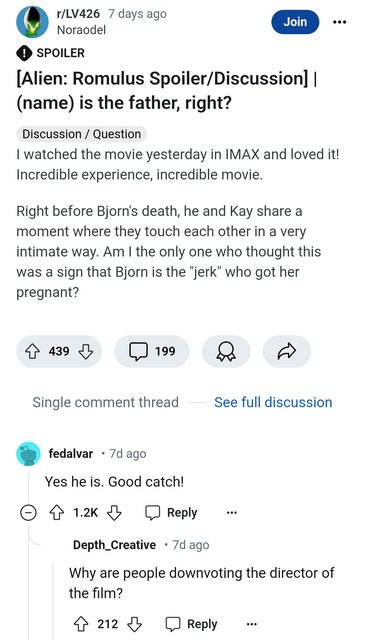The height and width of the screenshot is (640, 365).
Task: Reply to fedalvar's comment
Action: (x=171, y=512)
